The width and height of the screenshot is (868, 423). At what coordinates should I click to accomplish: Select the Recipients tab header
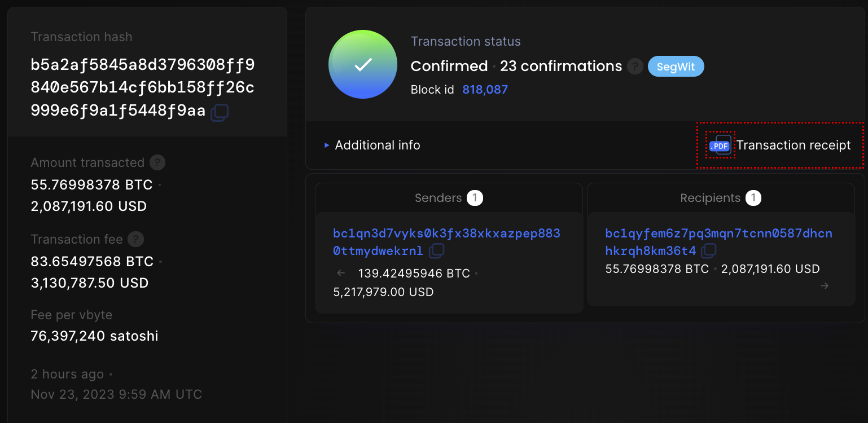click(x=721, y=198)
